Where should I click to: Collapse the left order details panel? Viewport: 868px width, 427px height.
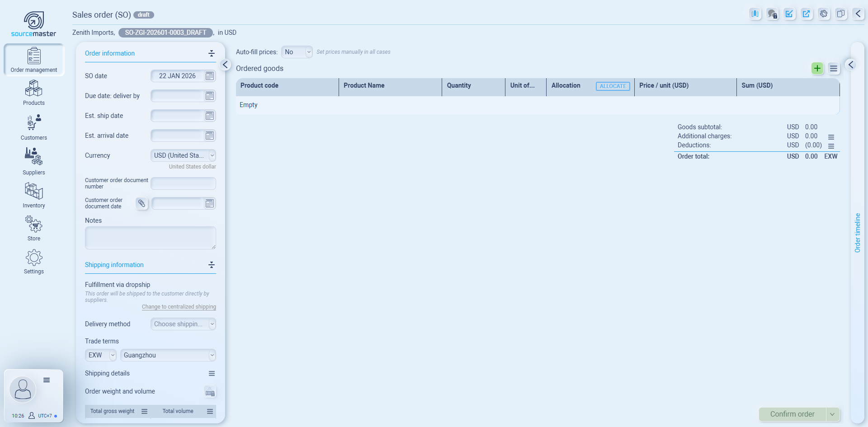click(x=225, y=65)
